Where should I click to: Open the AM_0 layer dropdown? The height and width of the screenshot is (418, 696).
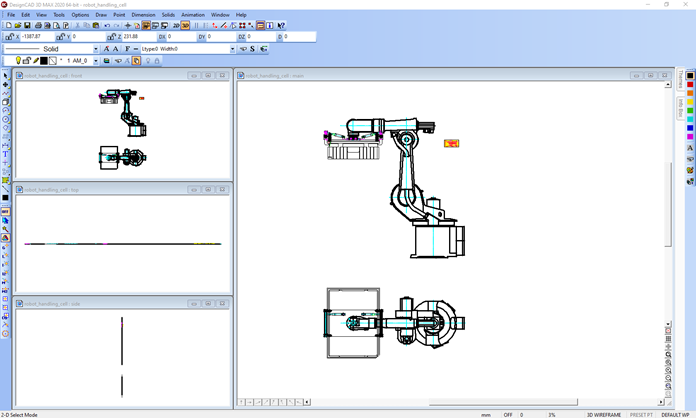pos(96,60)
